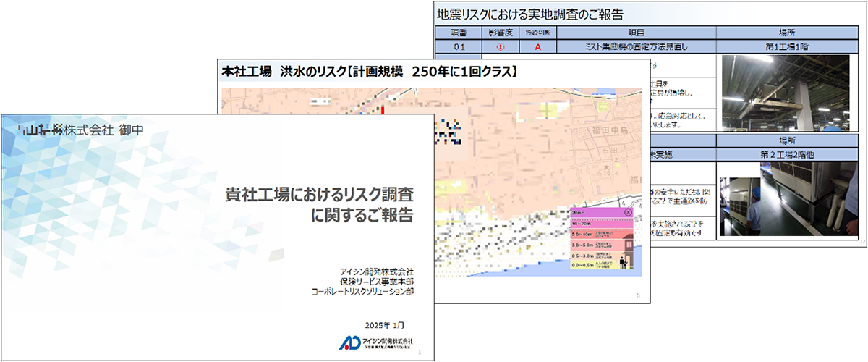Select the ミスト集塵機の固定方法見直し item cell

tap(636, 46)
